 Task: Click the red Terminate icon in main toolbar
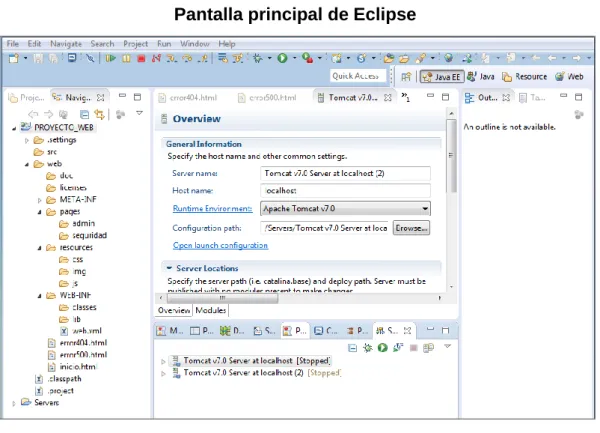(x=141, y=58)
